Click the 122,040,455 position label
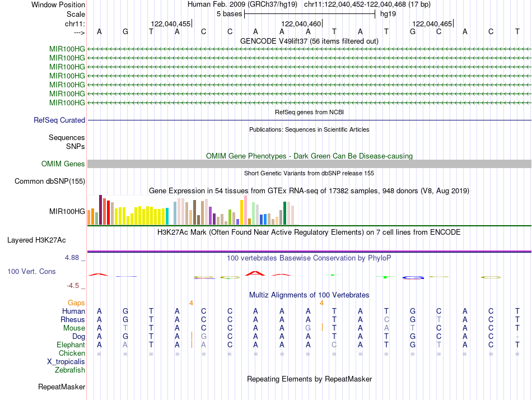This screenshot has height=400, width=532. coord(171,24)
